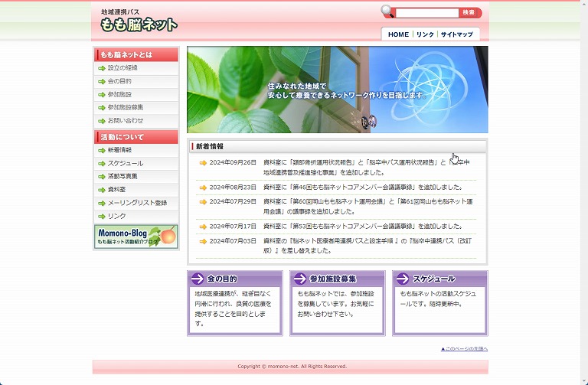The width and height of the screenshot is (588, 385).
Task: Click the green arrow beside 新着情報 sidebar item
Action: click(x=102, y=150)
